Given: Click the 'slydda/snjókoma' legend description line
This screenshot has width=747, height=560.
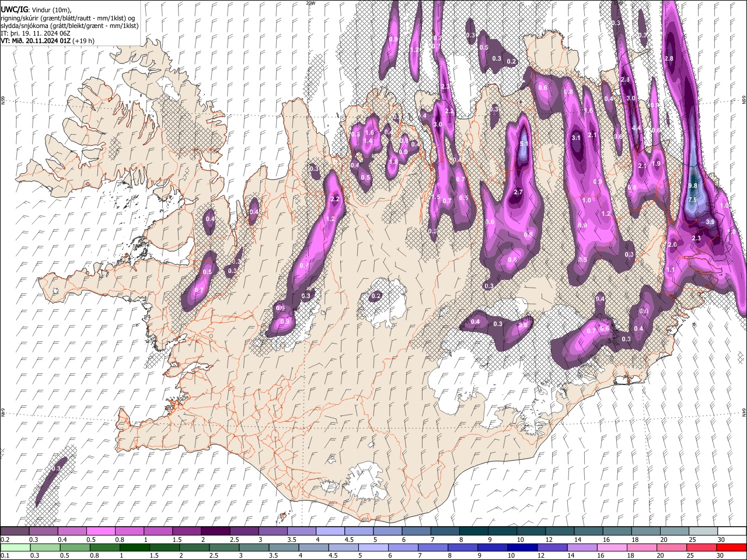Looking at the screenshot, I should click(x=69, y=26).
